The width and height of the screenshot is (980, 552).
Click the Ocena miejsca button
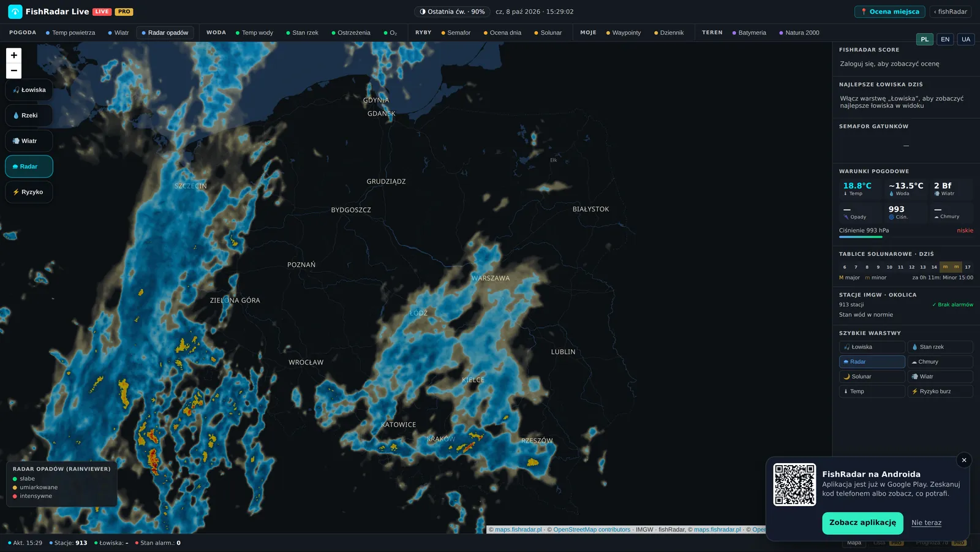click(889, 12)
